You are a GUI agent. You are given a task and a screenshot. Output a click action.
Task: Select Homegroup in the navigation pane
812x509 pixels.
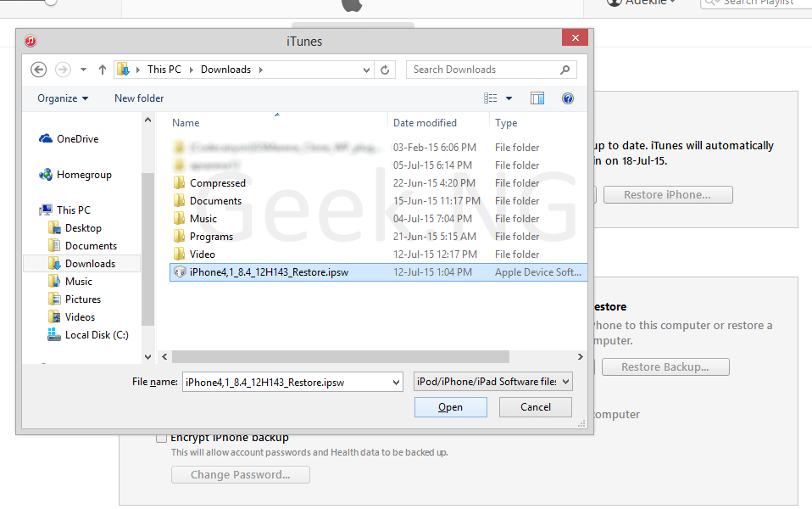(x=75, y=175)
